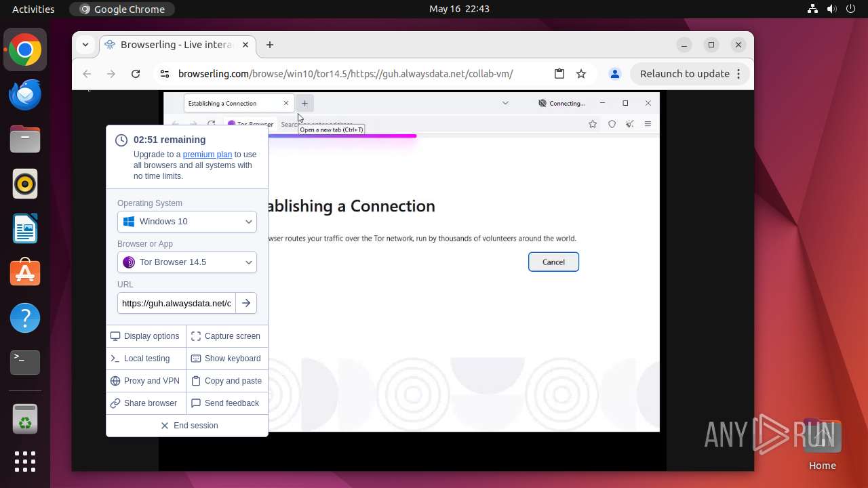Open Proxy and VPN settings

(146, 381)
